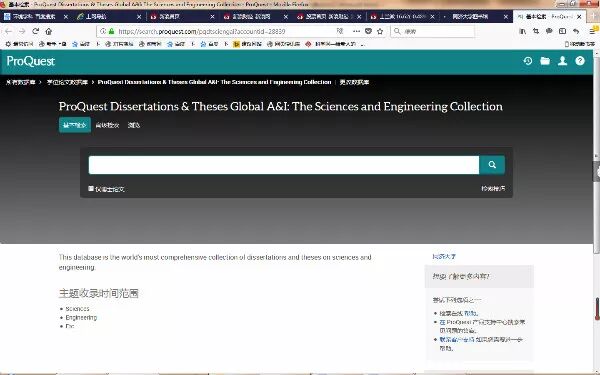
Task: Click the undo arrow toolbar icon
Action: pos(576,31)
